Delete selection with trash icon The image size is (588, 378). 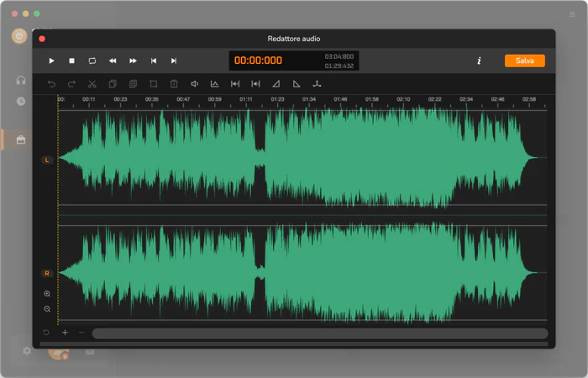coord(174,84)
